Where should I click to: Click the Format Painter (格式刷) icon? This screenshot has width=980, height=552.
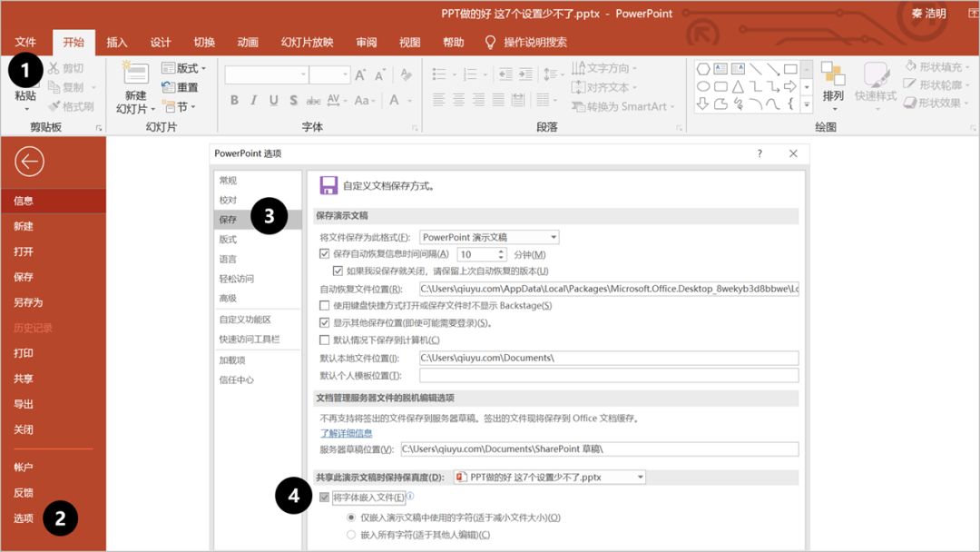pyautogui.click(x=54, y=106)
